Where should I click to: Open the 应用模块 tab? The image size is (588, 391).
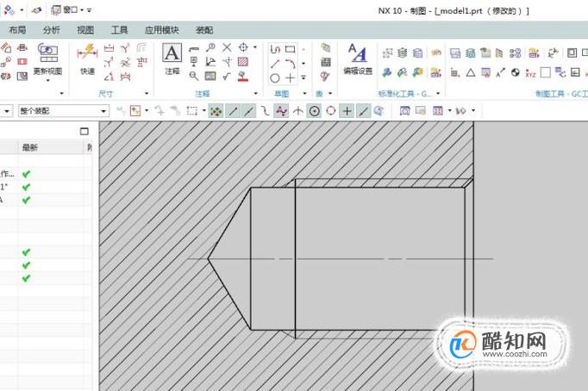click(161, 30)
